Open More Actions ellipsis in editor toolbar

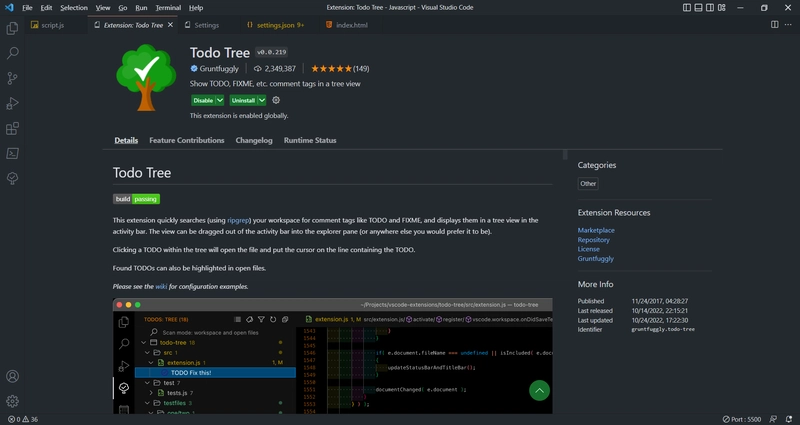tap(788, 24)
